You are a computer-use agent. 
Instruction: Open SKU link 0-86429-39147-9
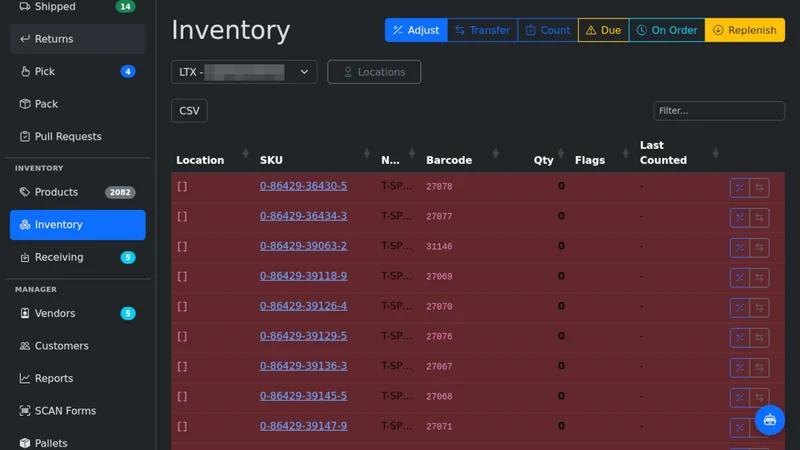[x=304, y=426]
